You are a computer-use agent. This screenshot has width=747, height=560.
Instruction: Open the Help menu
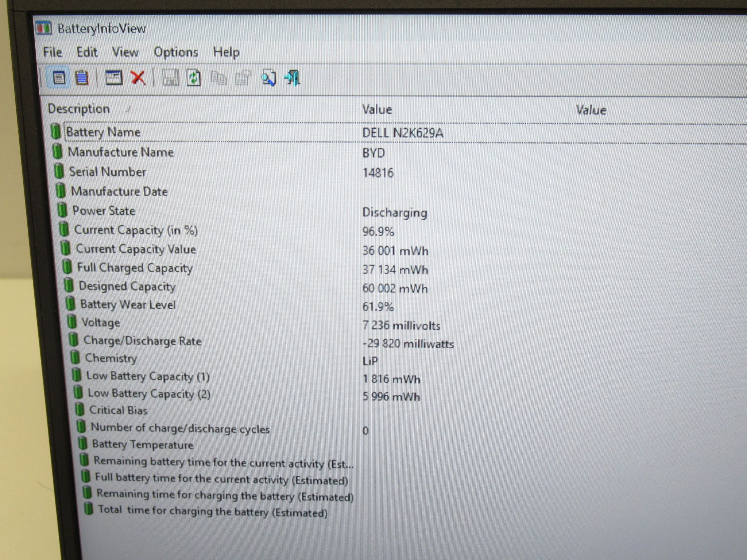pos(226,52)
